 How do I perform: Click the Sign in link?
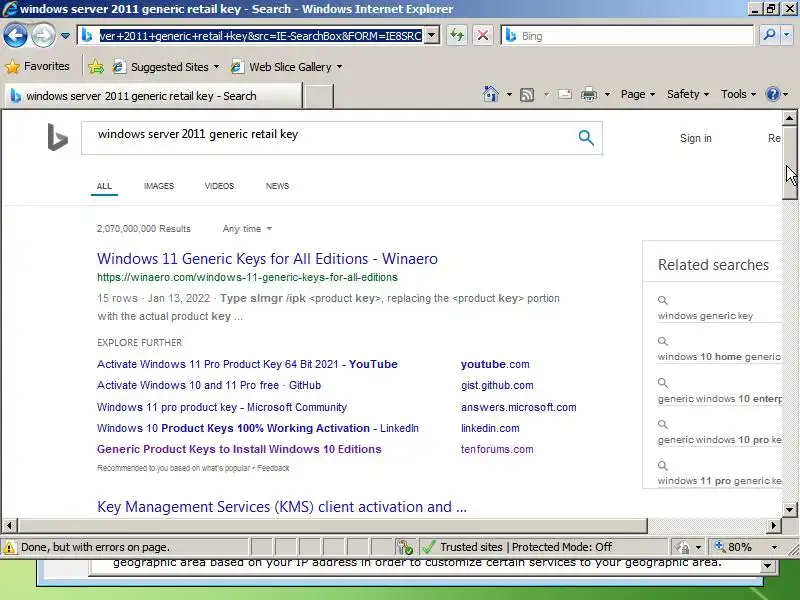[x=695, y=138]
